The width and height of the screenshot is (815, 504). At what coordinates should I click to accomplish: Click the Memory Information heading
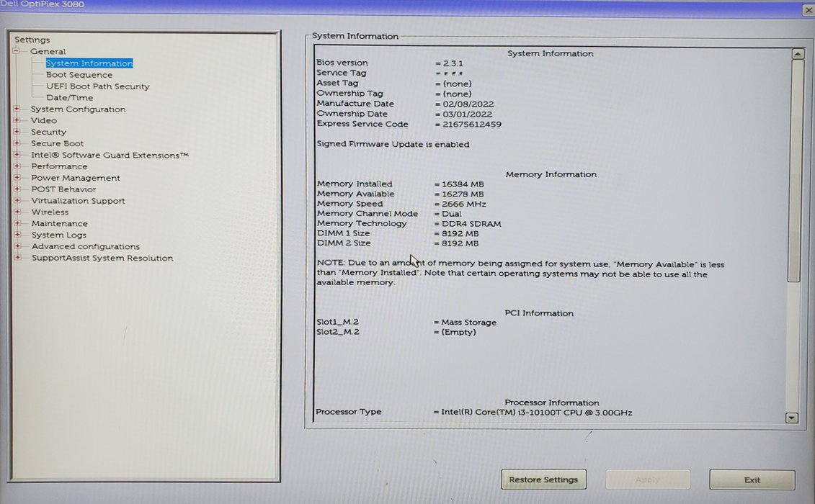point(551,174)
